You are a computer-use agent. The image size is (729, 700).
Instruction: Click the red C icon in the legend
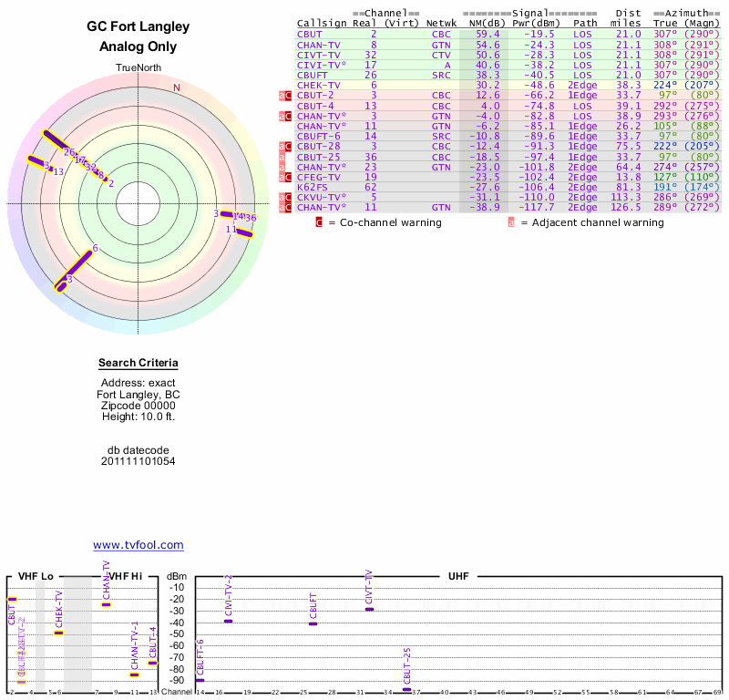click(x=319, y=222)
